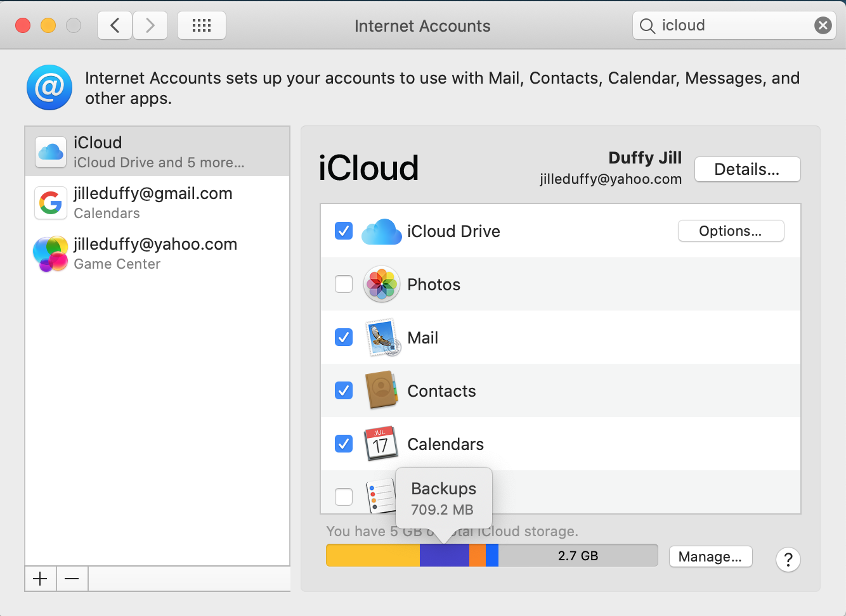Uncheck the Mail checkbox
Viewport: 846px width, 616px height.
point(344,337)
